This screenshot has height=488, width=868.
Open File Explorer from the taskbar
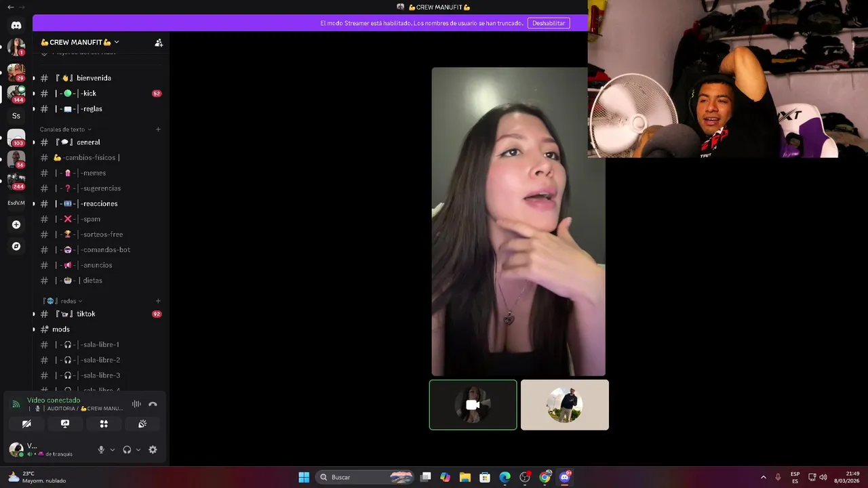click(465, 477)
